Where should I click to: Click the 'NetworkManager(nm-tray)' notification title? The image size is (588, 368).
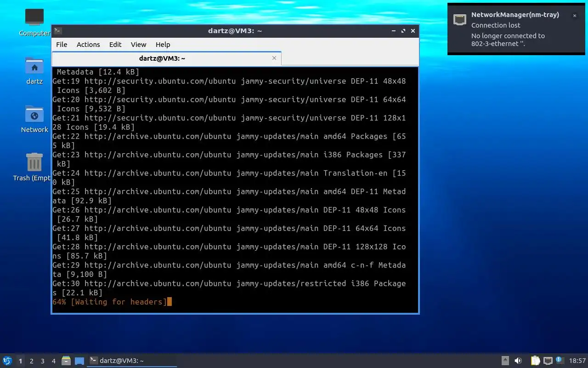click(x=515, y=15)
